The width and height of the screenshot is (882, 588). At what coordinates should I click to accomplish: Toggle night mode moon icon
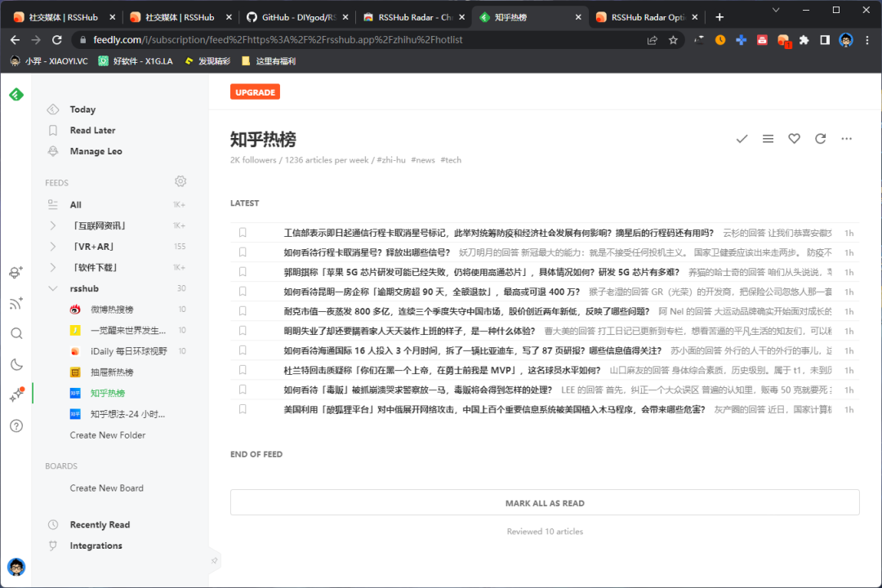(x=16, y=364)
